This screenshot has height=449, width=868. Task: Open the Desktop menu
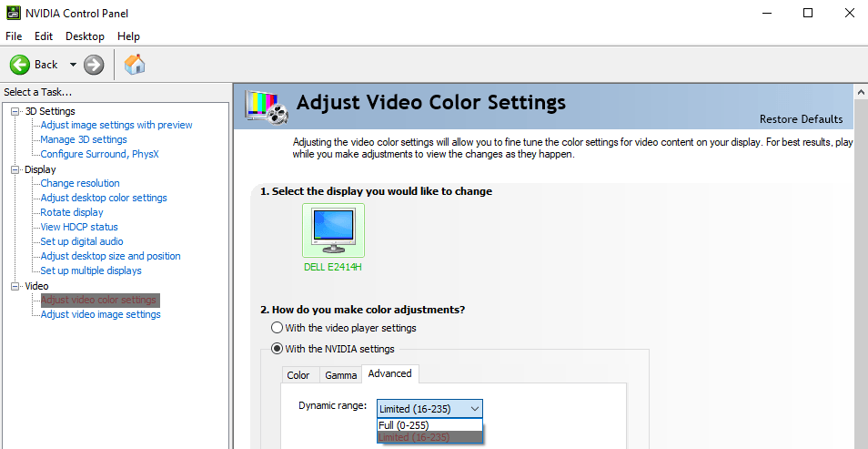point(85,36)
